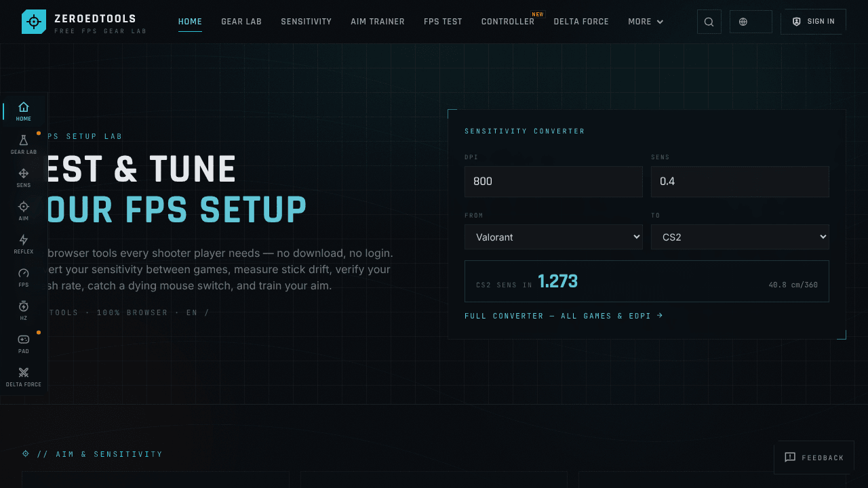Click the ZeroedTools crosshair logo
The width and height of the screenshot is (868, 488).
[34, 22]
